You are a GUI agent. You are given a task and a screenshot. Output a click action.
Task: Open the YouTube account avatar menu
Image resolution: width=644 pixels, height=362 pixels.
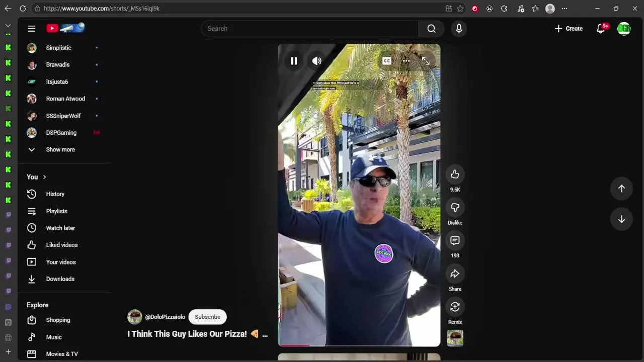tap(624, 29)
